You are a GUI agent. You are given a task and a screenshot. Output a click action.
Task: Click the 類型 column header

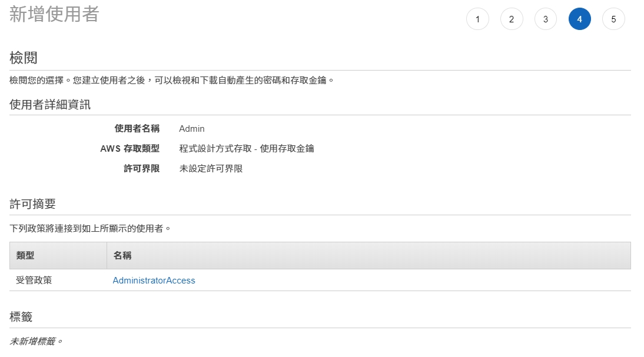pyautogui.click(x=25, y=255)
